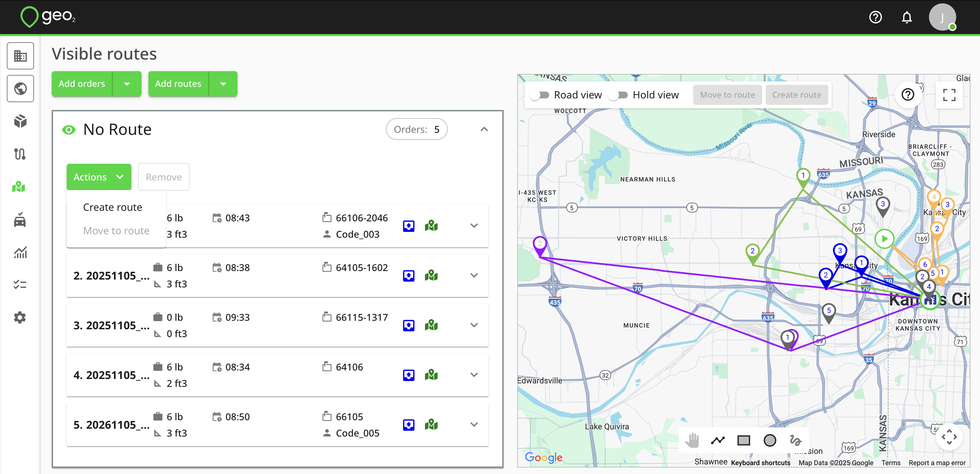Click green map pin 1 near I-635

click(x=803, y=178)
